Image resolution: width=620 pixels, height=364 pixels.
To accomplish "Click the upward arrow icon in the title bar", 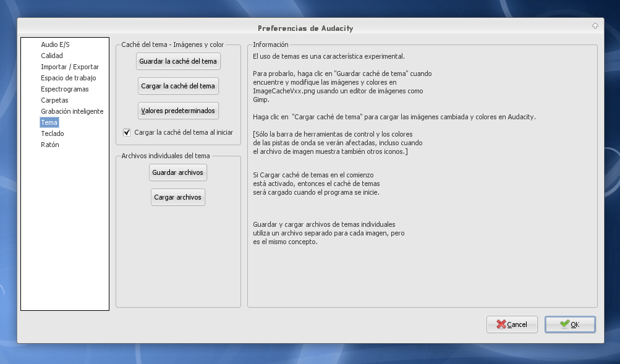I will click(595, 26).
